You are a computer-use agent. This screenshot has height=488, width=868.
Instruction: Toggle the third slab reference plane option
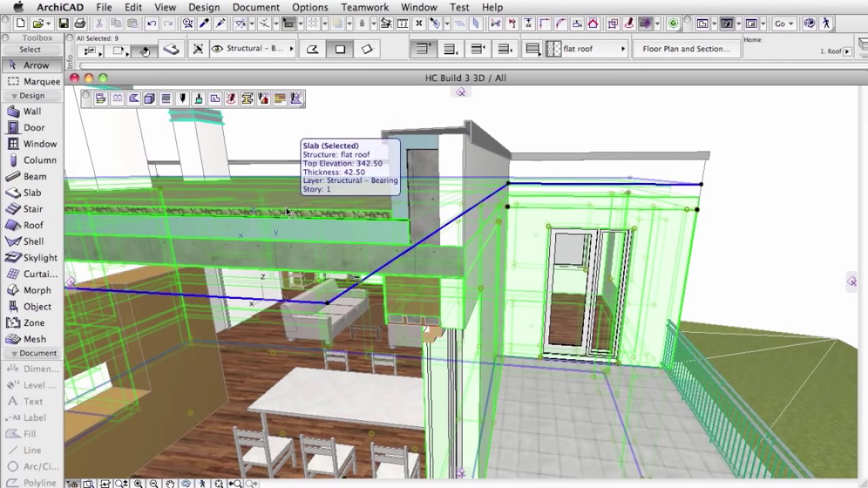click(x=477, y=49)
